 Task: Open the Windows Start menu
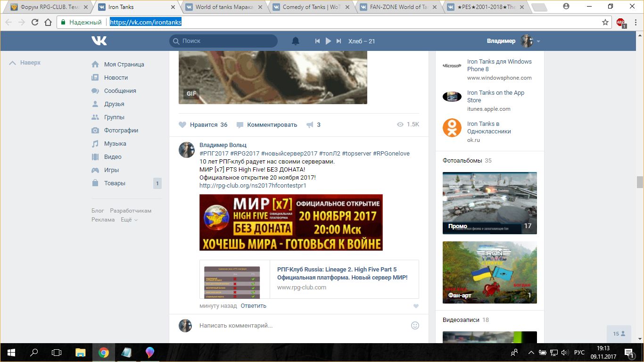tap(11, 353)
